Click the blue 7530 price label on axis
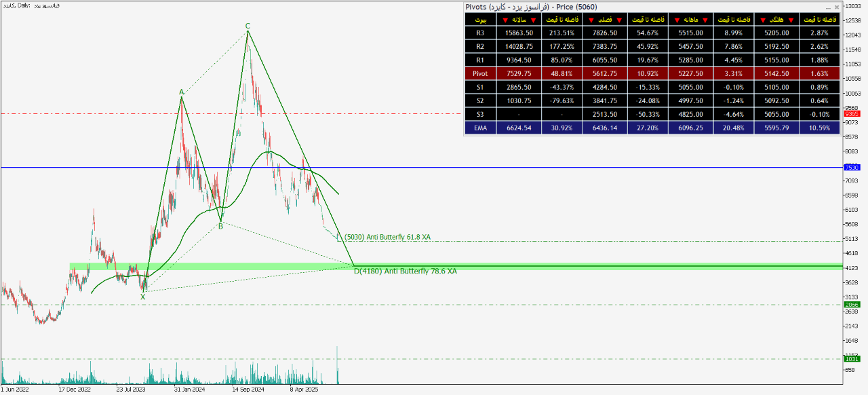This screenshot has width=868, height=395. [x=850, y=167]
